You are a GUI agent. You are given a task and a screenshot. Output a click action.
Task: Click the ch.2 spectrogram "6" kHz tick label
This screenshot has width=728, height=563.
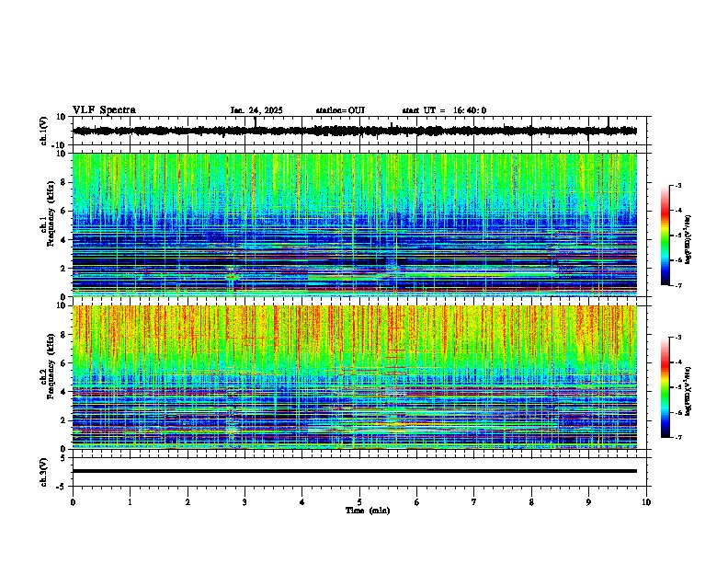tap(64, 363)
